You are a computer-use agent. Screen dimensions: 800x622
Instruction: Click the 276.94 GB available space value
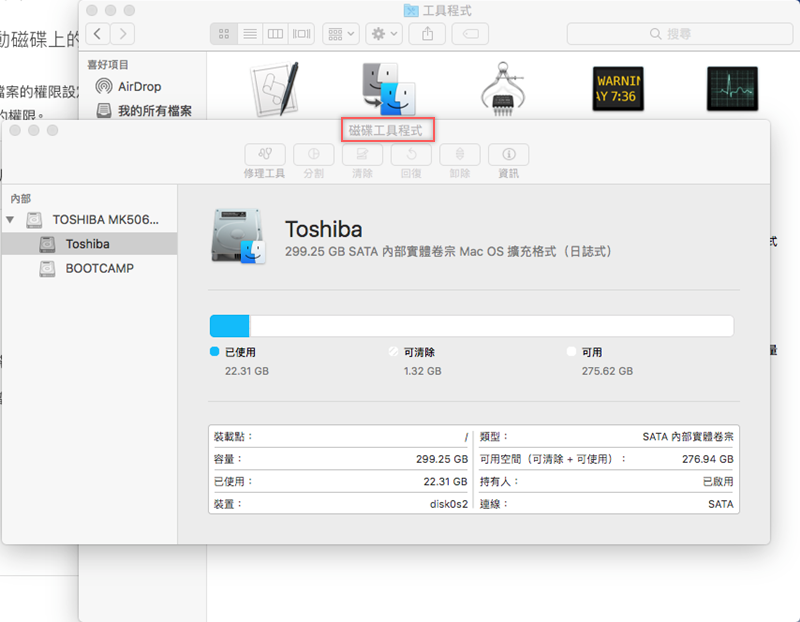coord(708,459)
